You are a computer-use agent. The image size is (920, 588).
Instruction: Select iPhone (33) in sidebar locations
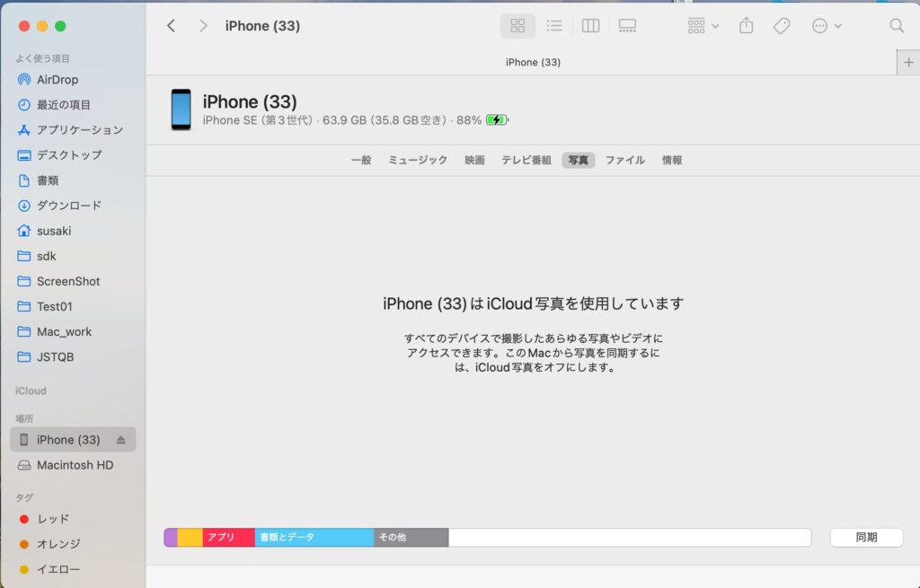73,440
